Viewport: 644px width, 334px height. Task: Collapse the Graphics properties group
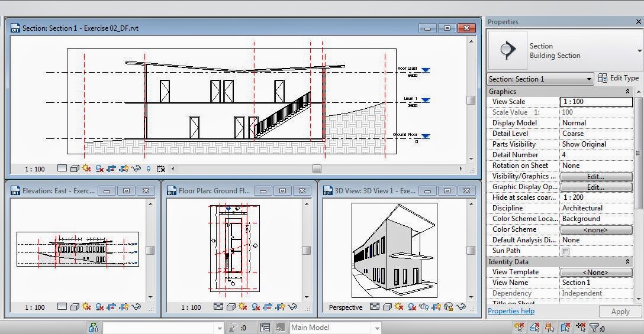[x=627, y=91]
